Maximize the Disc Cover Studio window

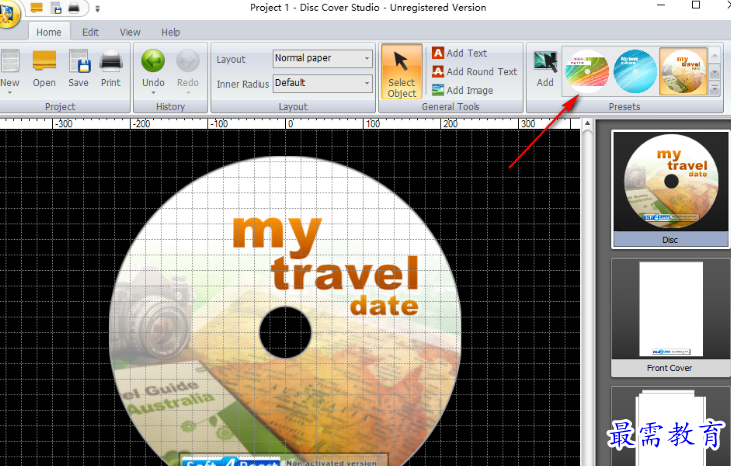point(696,5)
